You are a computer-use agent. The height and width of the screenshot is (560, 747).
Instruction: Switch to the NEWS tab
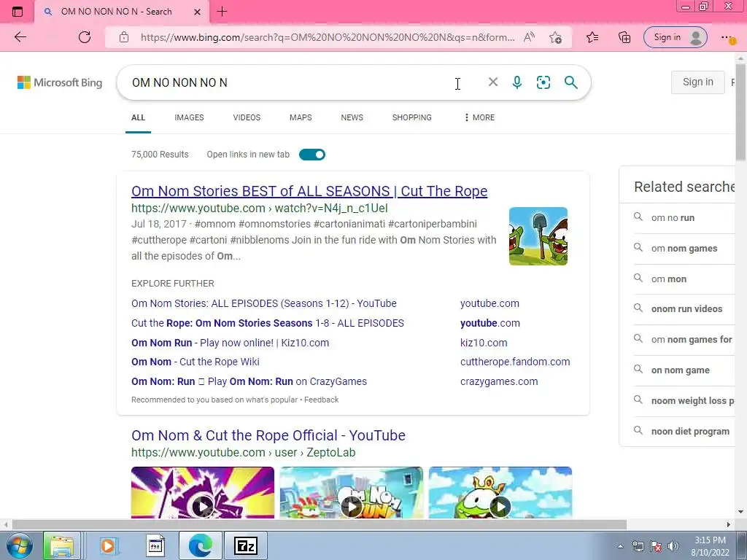point(352,117)
